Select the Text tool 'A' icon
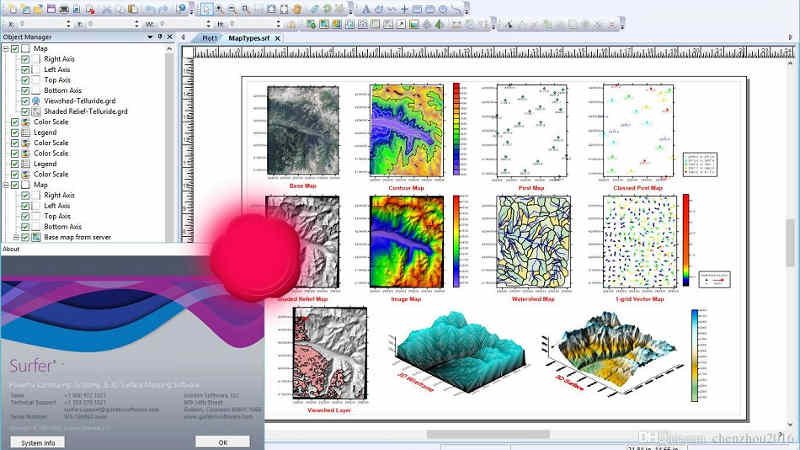The width and height of the screenshot is (800, 450). [366, 9]
